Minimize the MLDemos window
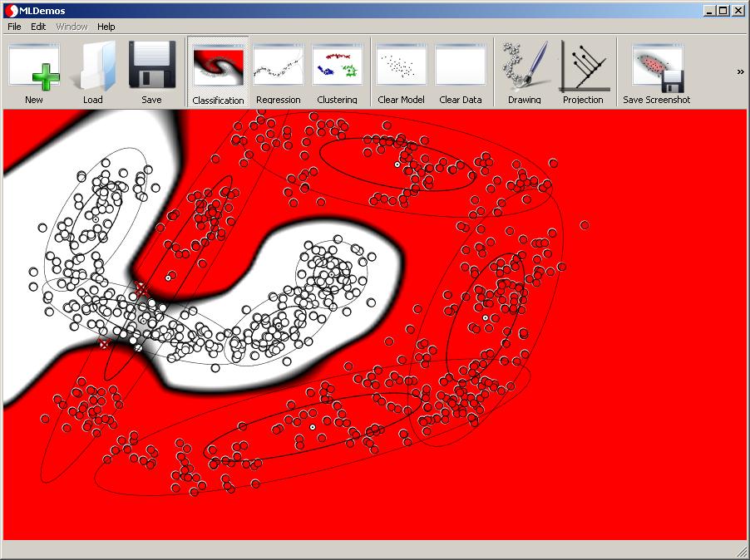Viewport: 750px width, 560px height. [709, 10]
